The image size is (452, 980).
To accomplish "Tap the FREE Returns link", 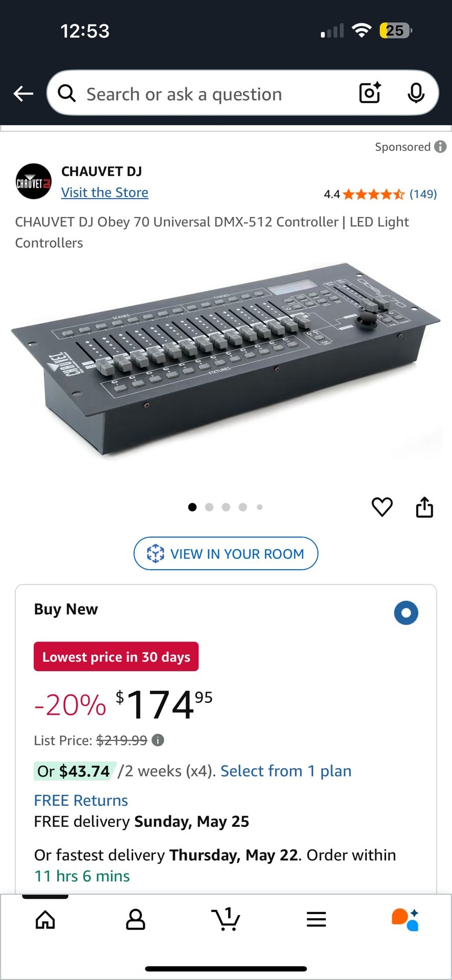I will point(81,800).
